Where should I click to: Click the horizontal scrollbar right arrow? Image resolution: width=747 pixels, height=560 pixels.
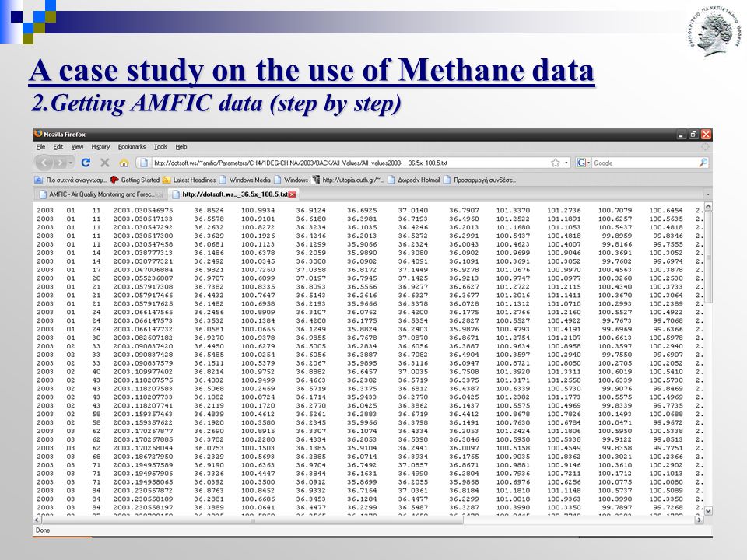coord(699,520)
